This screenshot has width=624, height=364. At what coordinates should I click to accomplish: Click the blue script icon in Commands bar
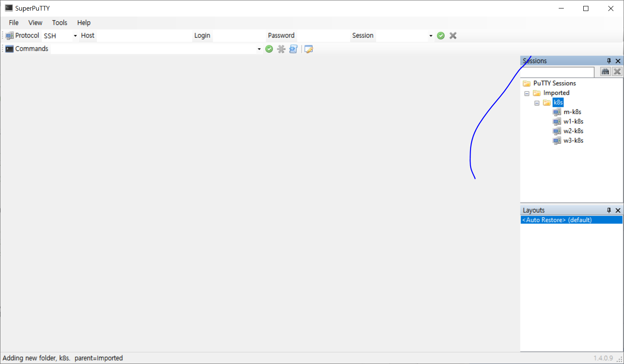click(x=293, y=49)
